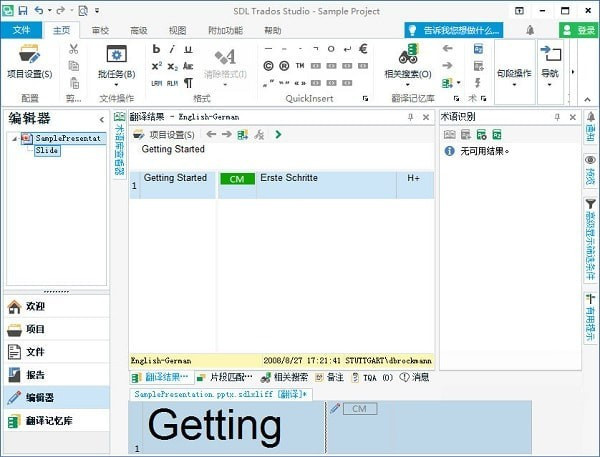Insert the euro € symbol
Image resolution: width=600 pixels, height=457 pixels.
click(363, 49)
